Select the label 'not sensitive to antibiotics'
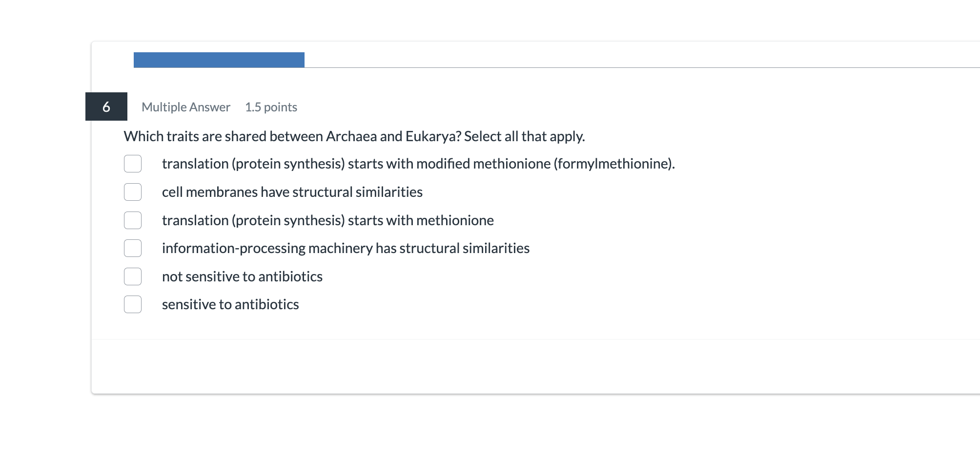The width and height of the screenshot is (980, 468). (x=242, y=276)
